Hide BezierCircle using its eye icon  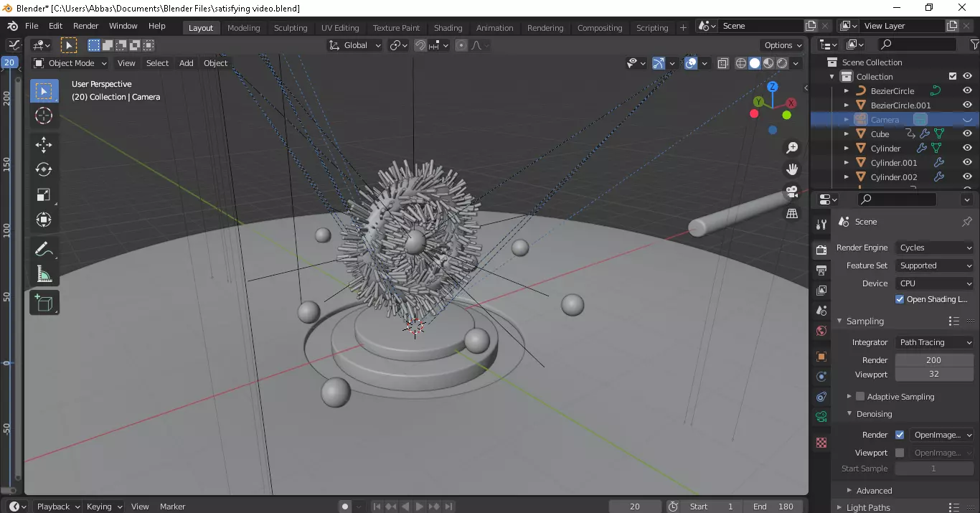pos(967,91)
